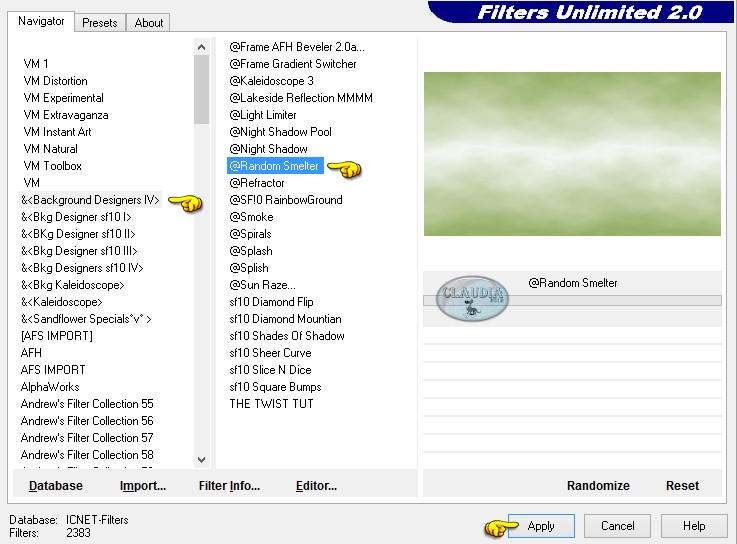This screenshot has width=737, height=544.
Task: Select Andrew's Filter Collection 57
Action: click(87, 437)
